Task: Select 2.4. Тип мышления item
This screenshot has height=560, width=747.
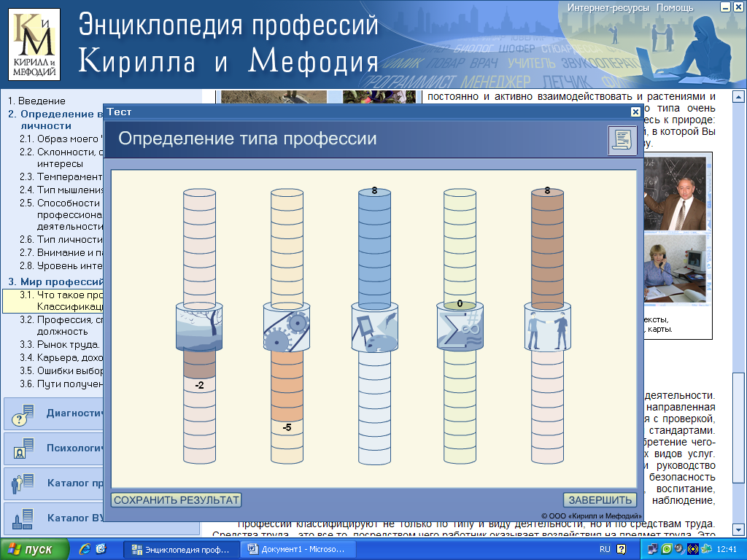Action: pos(61,190)
